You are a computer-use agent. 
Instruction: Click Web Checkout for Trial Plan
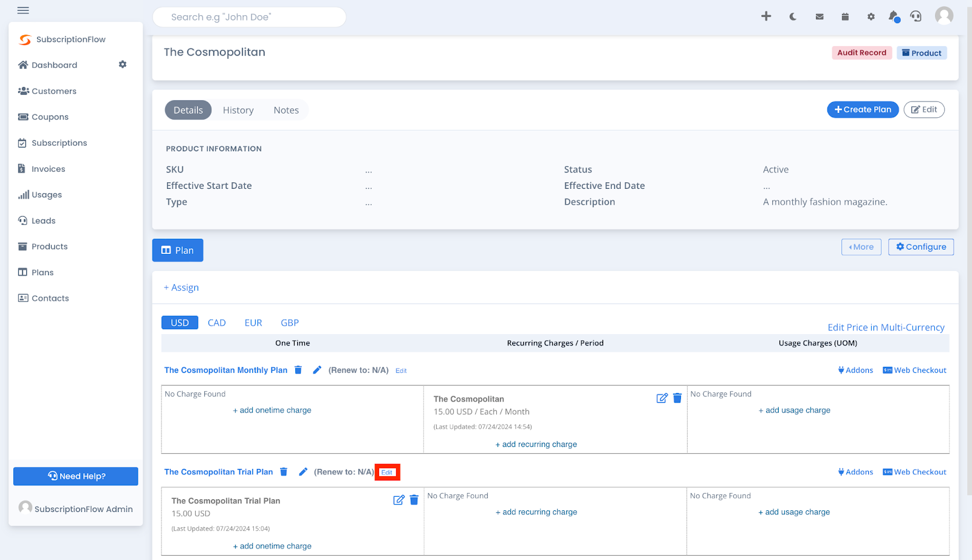[914, 473]
